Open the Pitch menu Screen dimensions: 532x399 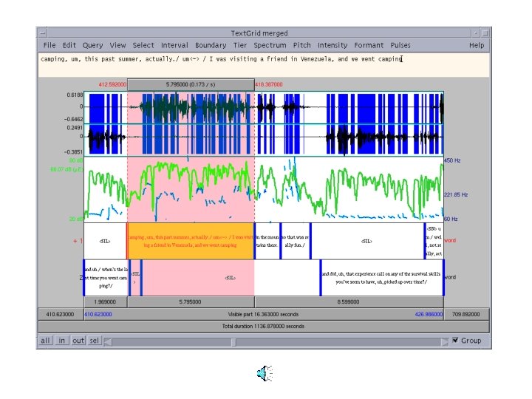tap(301, 45)
